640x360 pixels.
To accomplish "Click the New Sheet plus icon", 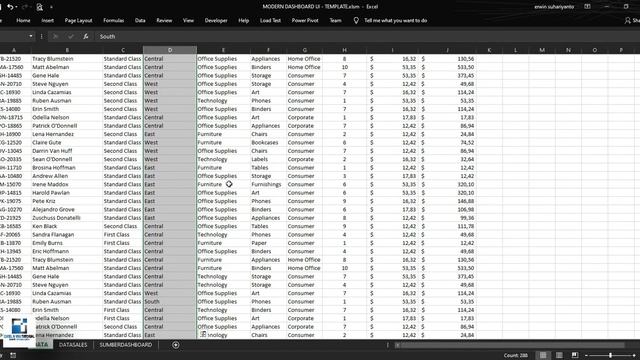I will point(176,345).
